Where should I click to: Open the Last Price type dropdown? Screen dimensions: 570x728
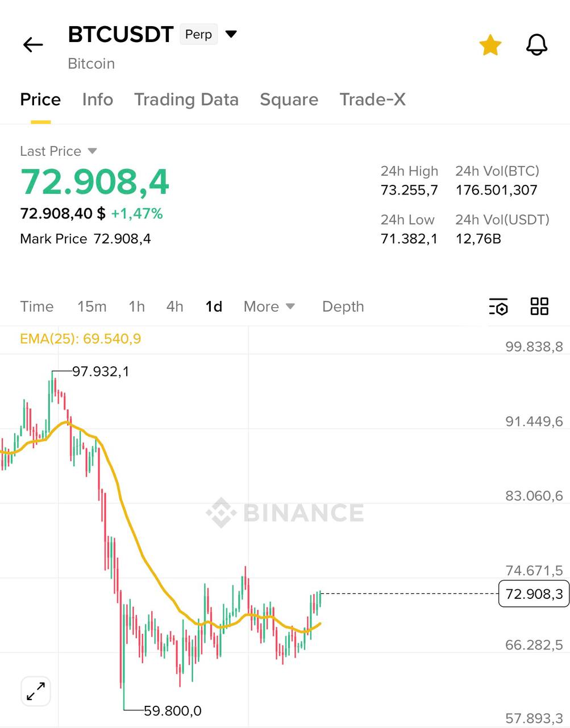pyautogui.click(x=92, y=151)
